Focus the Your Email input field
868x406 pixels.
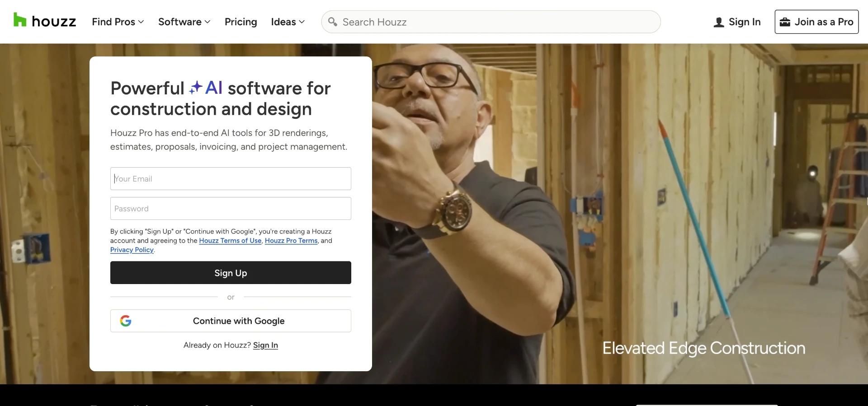231,178
